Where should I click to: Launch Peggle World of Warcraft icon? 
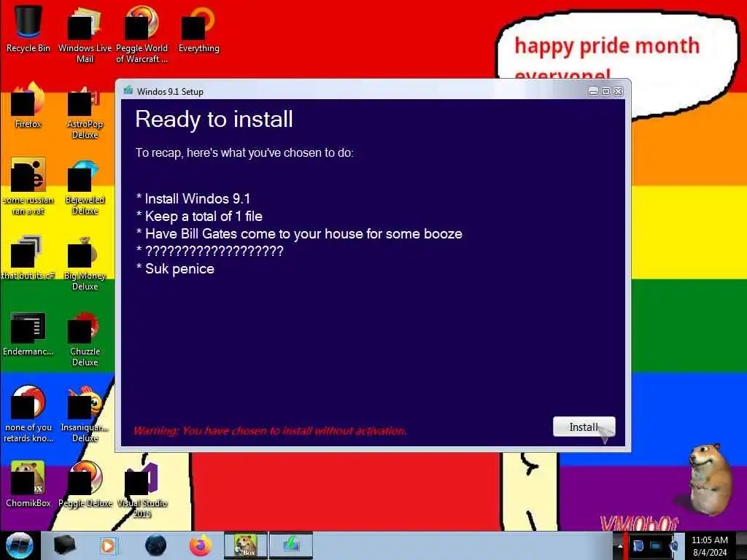pyautogui.click(x=142, y=34)
